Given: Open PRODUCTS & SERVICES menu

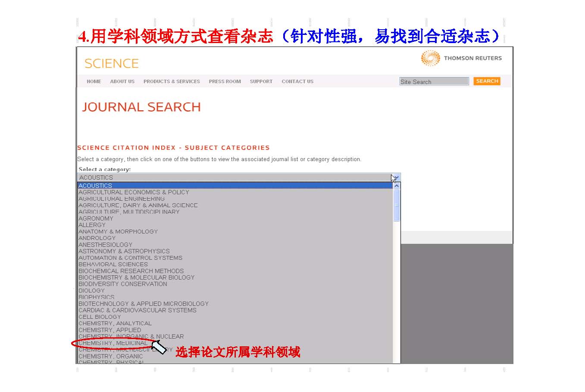Looking at the screenshot, I should tap(172, 81).
